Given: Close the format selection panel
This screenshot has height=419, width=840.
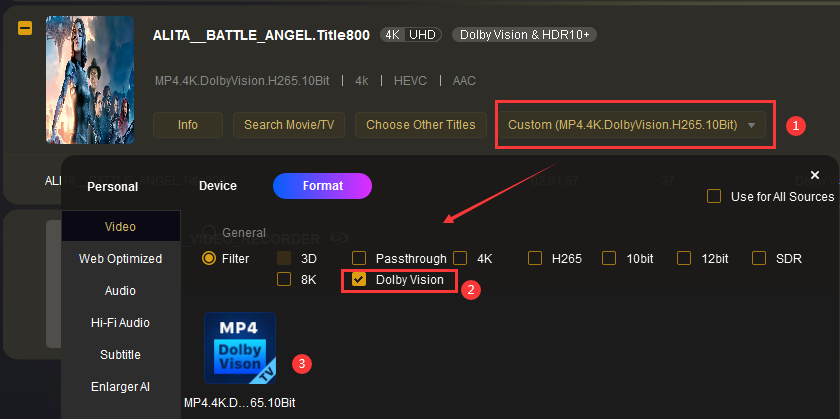Looking at the screenshot, I should click(x=815, y=174).
